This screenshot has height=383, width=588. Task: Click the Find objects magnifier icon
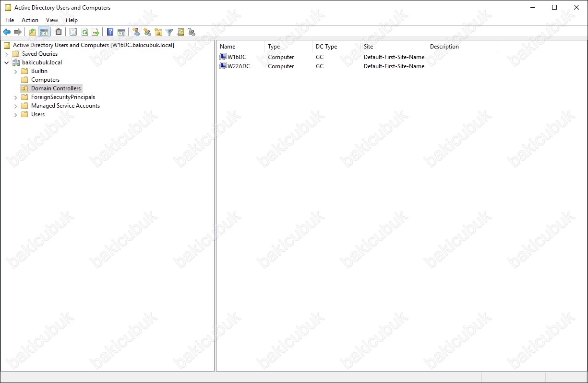[180, 32]
